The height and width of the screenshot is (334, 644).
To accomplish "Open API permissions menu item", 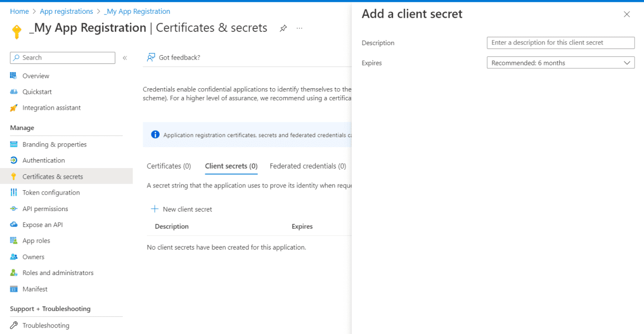I will click(x=45, y=208).
